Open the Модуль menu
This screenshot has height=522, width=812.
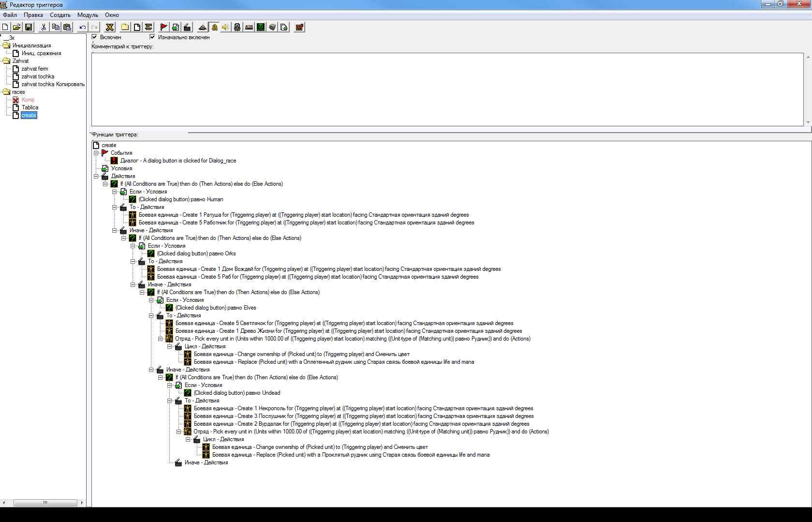88,15
